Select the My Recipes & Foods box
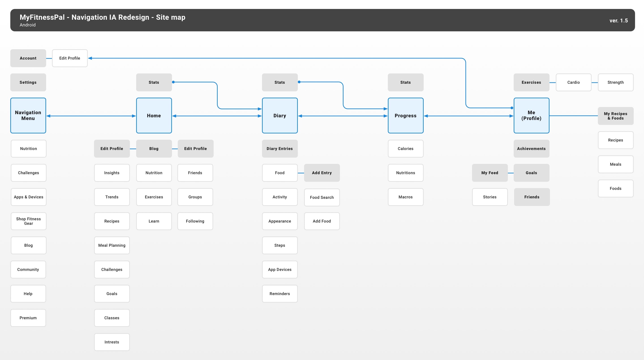 pos(616,116)
